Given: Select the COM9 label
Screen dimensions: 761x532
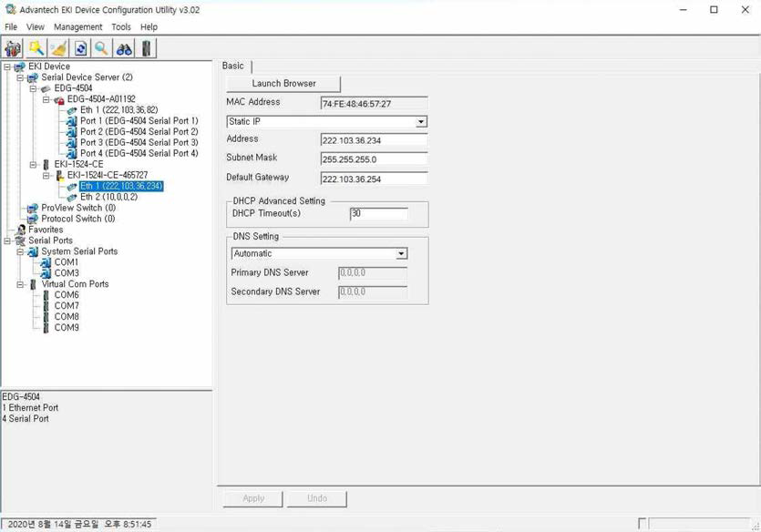Looking at the screenshot, I should (67, 328).
